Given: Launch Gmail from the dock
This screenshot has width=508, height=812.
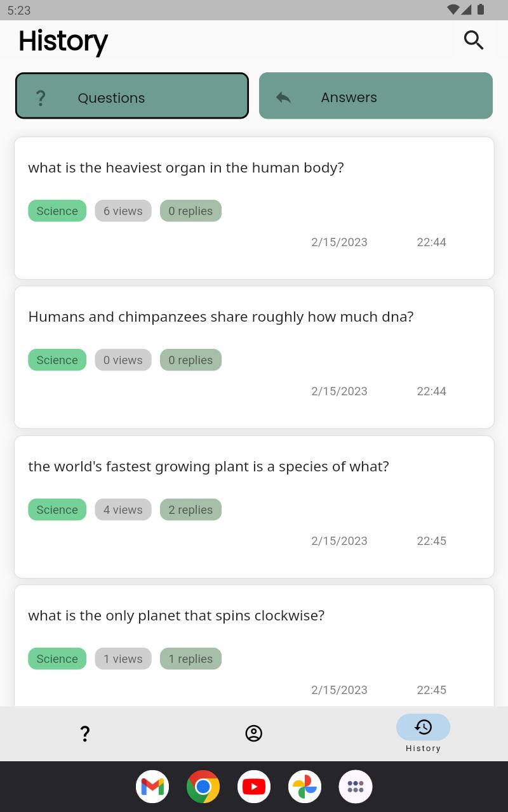Looking at the screenshot, I should coord(152,787).
